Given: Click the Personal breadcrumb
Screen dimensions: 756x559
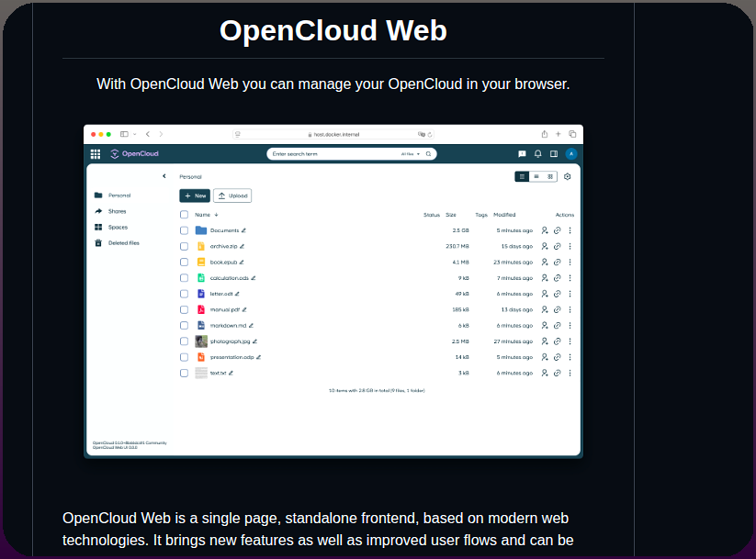Looking at the screenshot, I should [190, 177].
